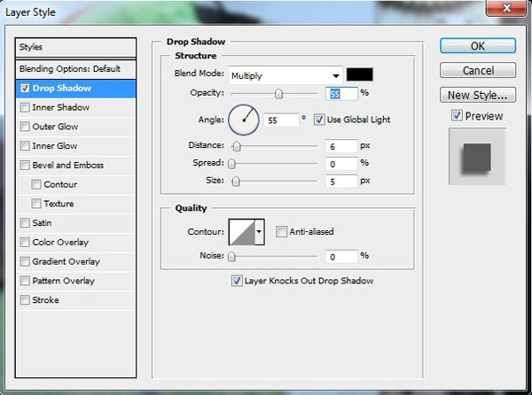This screenshot has width=532, height=395.
Task: Click the Angle dial control
Action: pyautogui.click(x=244, y=120)
